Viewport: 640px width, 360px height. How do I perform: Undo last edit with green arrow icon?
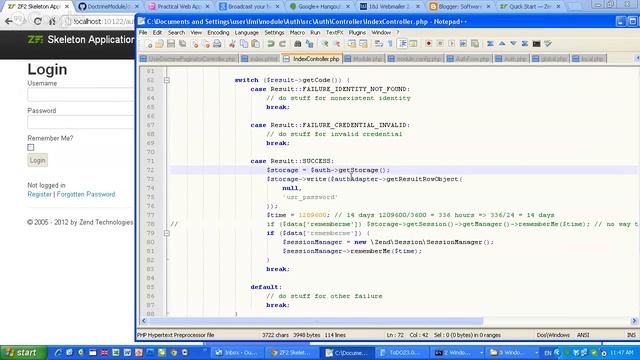(x=270, y=44)
